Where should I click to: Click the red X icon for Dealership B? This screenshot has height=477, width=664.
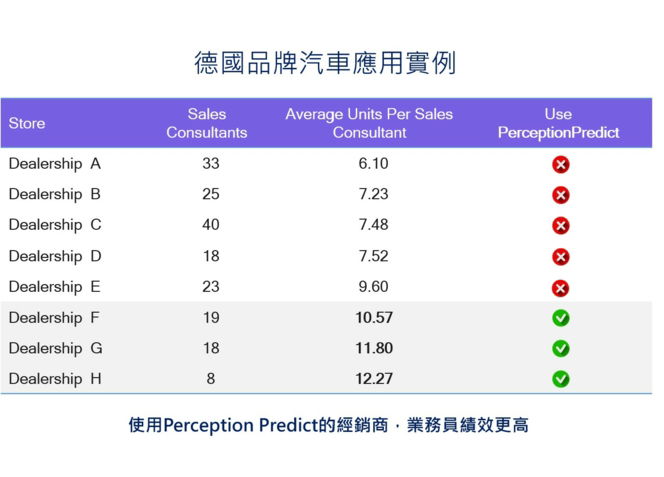click(560, 195)
